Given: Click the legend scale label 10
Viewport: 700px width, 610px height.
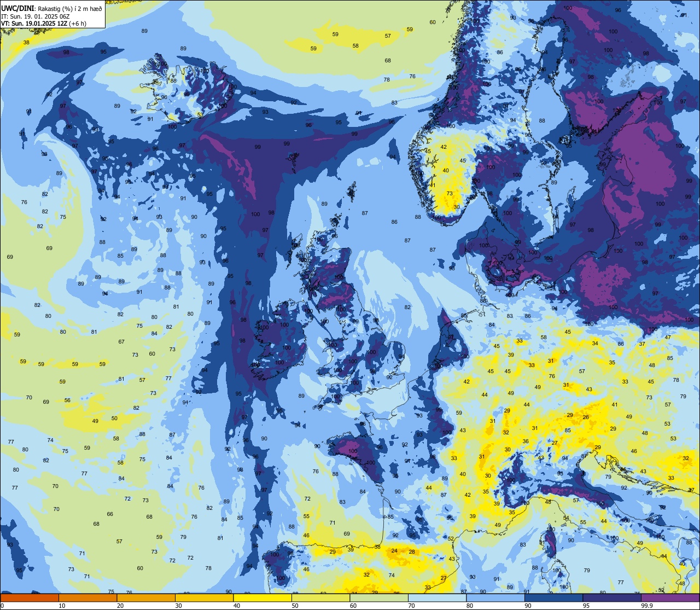Looking at the screenshot, I should (x=62, y=606).
